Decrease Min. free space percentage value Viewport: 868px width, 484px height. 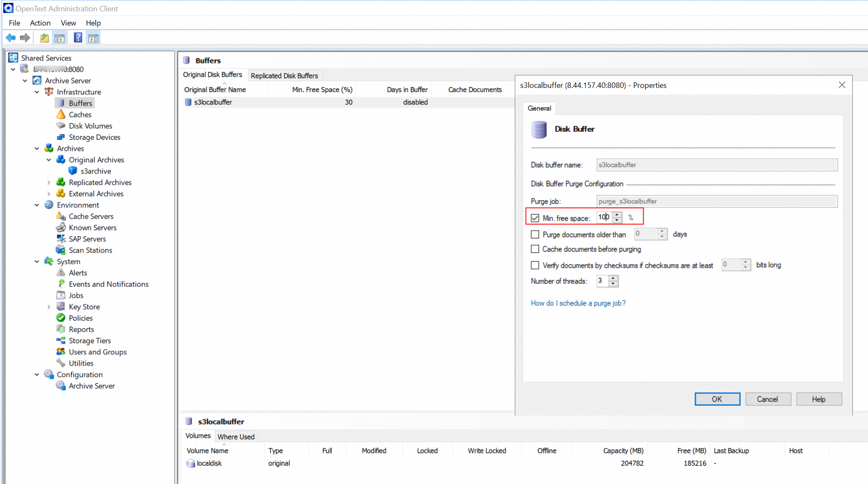(x=617, y=220)
